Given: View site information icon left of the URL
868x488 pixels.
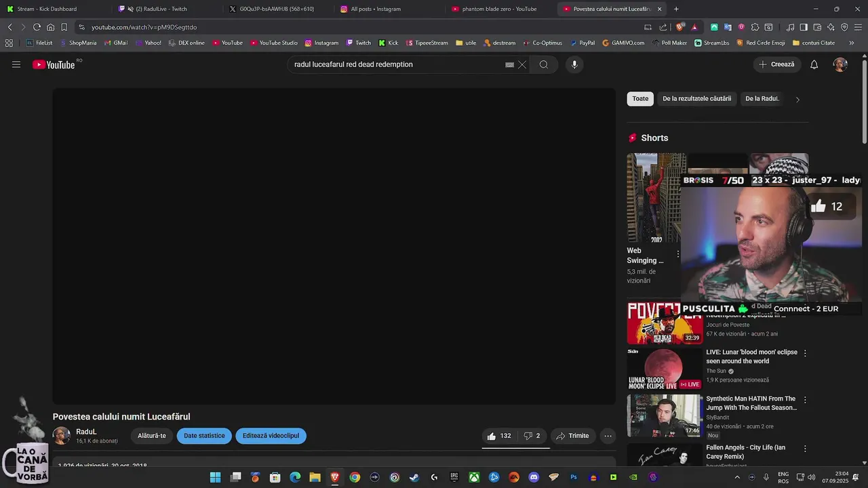Looking at the screenshot, I should point(81,27).
